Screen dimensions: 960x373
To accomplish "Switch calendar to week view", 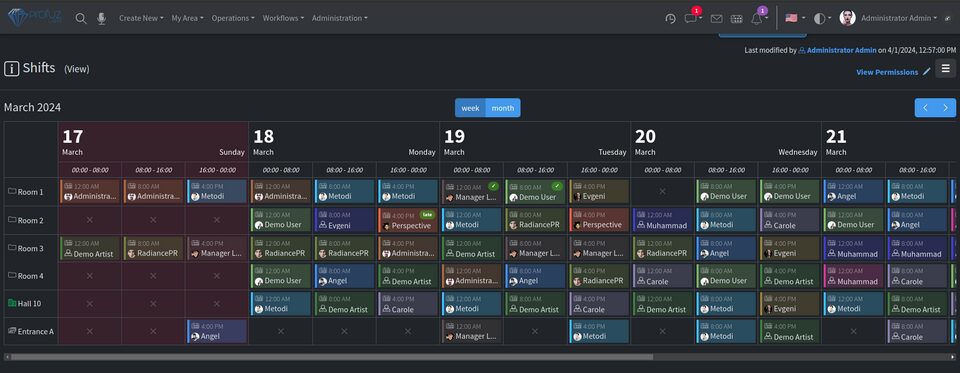I will [x=470, y=108].
